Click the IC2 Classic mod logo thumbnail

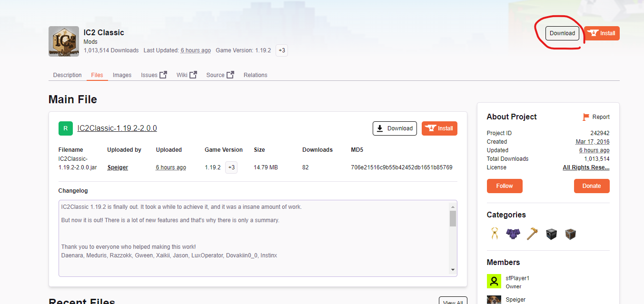[x=64, y=41]
